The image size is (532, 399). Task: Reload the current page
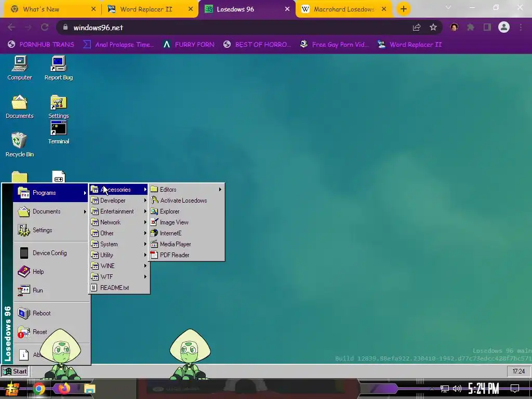[x=45, y=28]
